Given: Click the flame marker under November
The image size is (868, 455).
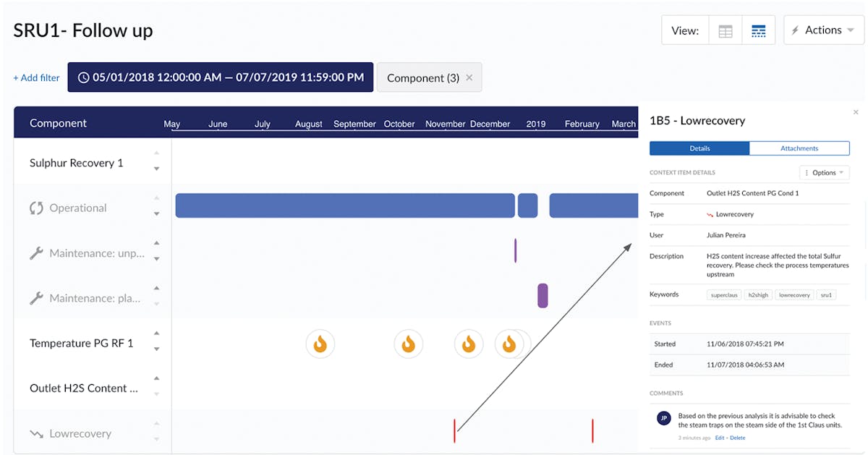Looking at the screenshot, I should click(468, 344).
